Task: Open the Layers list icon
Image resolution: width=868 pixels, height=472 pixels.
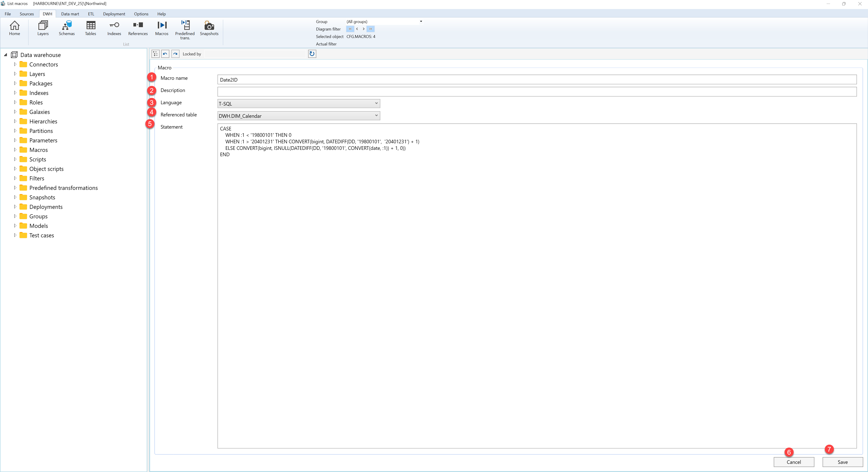Action: pos(43,28)
